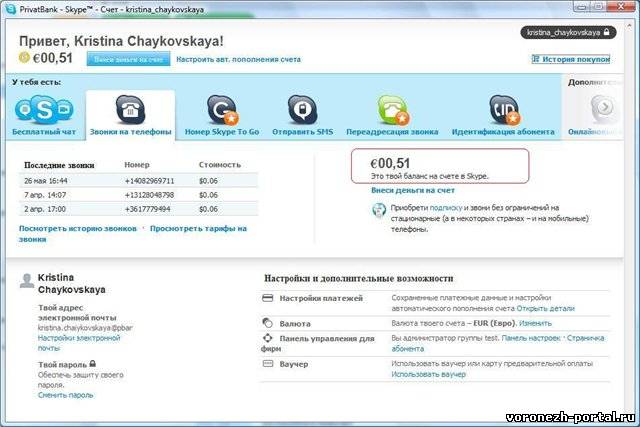Screen dimensions: 640x427
Task: Open the Бесплатный чат Skype icon
Action: (x=44, y=109)
